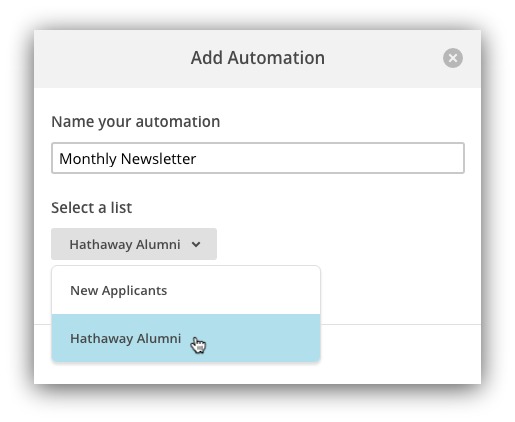This screenshot has height=422, width=515.
Task: Place cursor on Newsletter in name field
Action: pos(158,159)
